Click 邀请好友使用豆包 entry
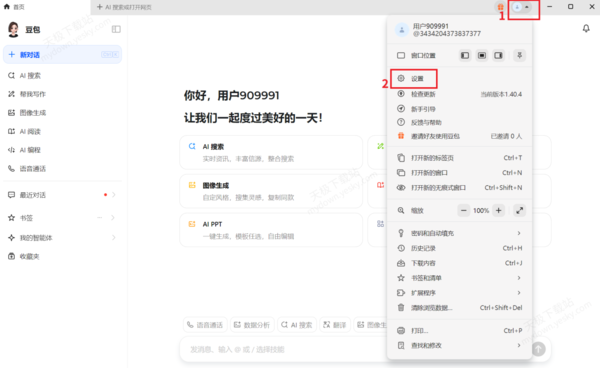Screen dimensions: 600x368 coord(459,136)
